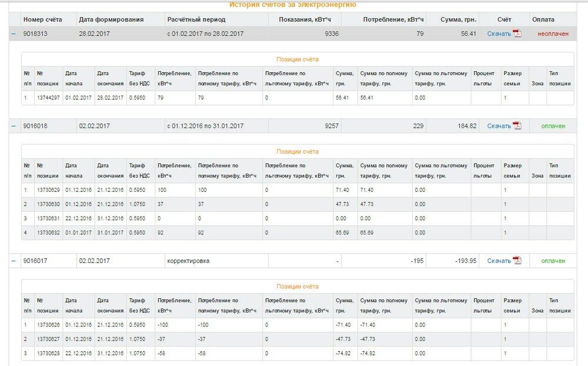Screen dimensions: 588x366
Task: Select the period с 01.02.2017 по 28.02.2017
Action: click(205, 34)
